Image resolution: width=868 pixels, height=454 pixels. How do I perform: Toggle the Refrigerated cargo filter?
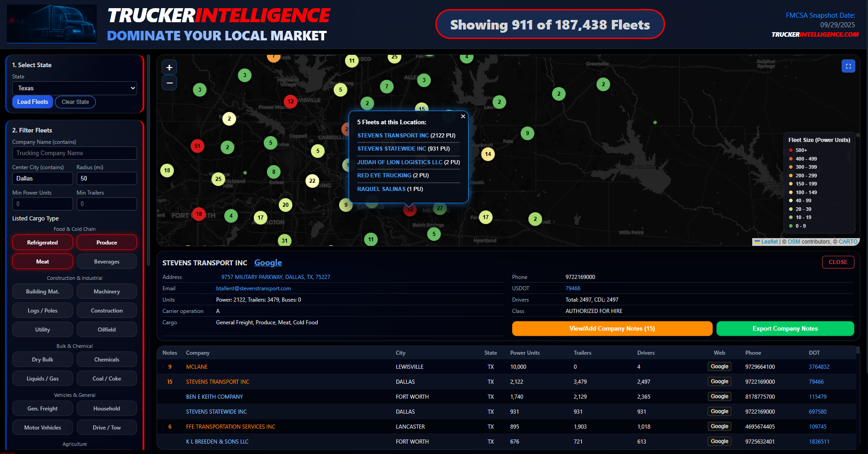[42, 243]
